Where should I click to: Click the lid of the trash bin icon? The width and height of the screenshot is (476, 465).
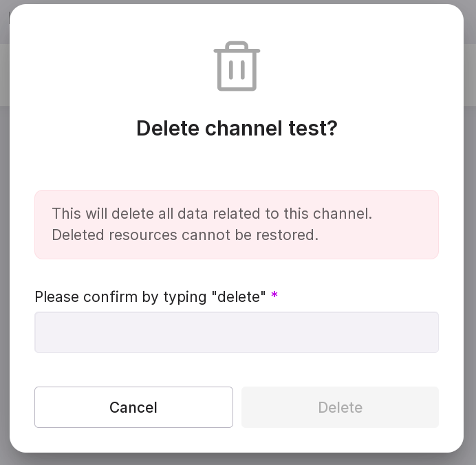click(237, 48)
